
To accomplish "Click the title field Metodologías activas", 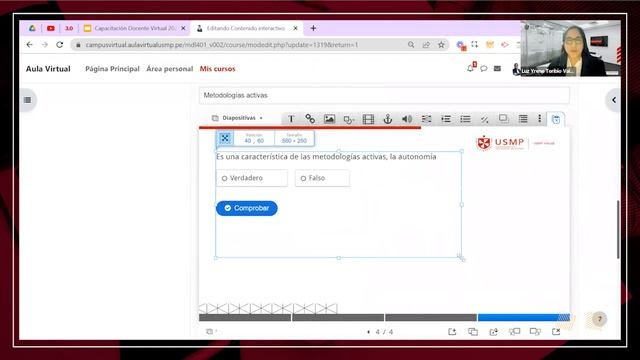I will click(x=384, y=95).
